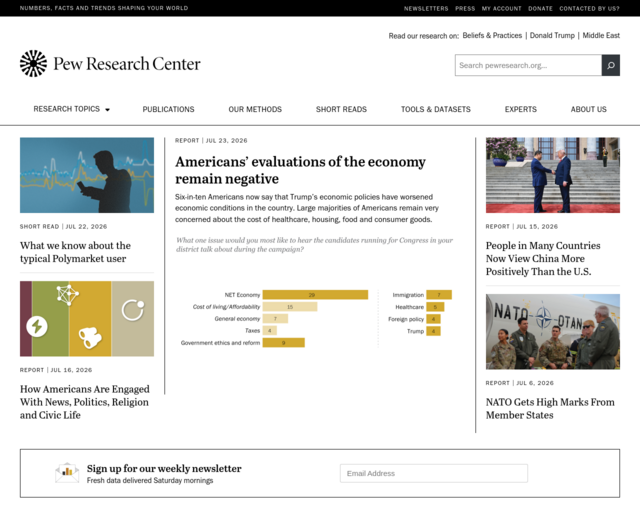
Task: Click the Immigration bar in chart
Action: coord(439,295)
